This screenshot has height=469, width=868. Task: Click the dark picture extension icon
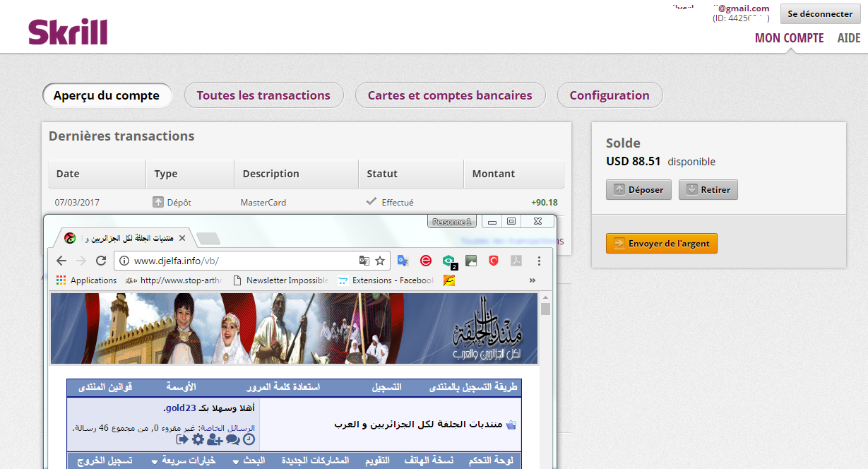[471, 261]
